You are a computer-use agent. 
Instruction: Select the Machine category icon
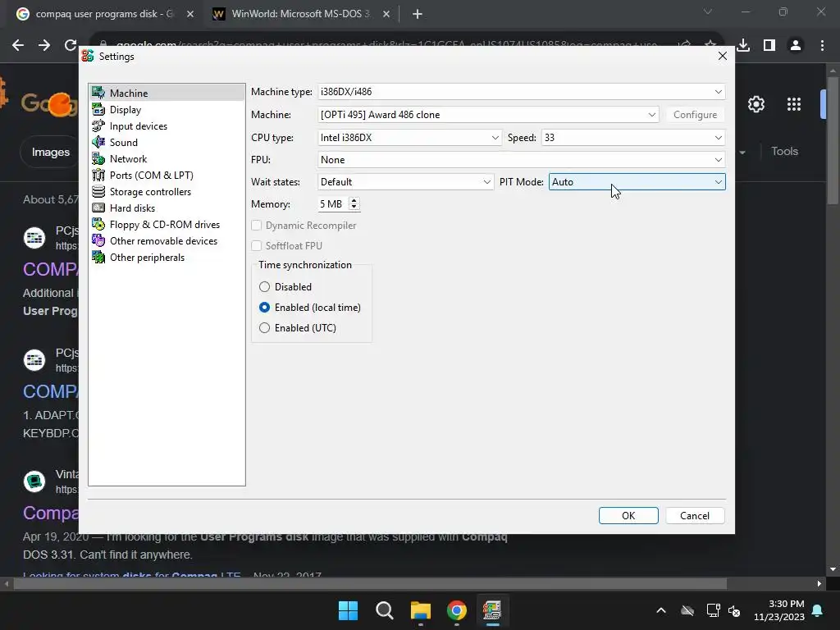98,93
